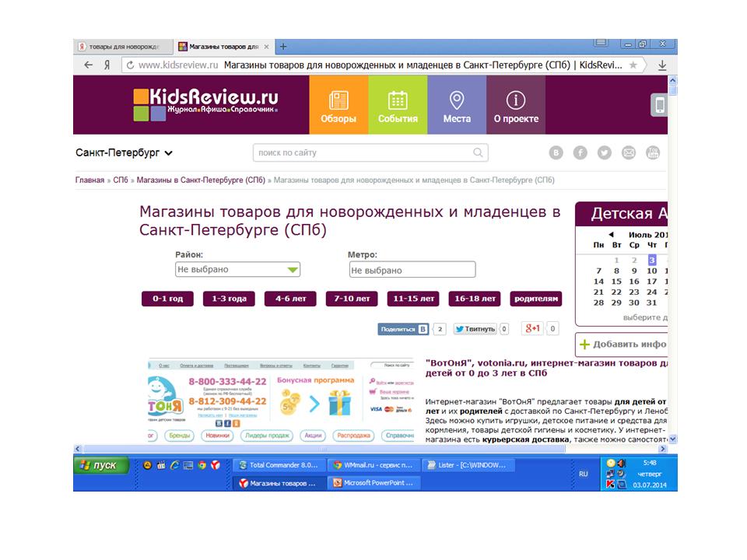Share page via Поделиться VK button
The width and height of the screenshot is (747, 560).
click(x=404, y=329)
